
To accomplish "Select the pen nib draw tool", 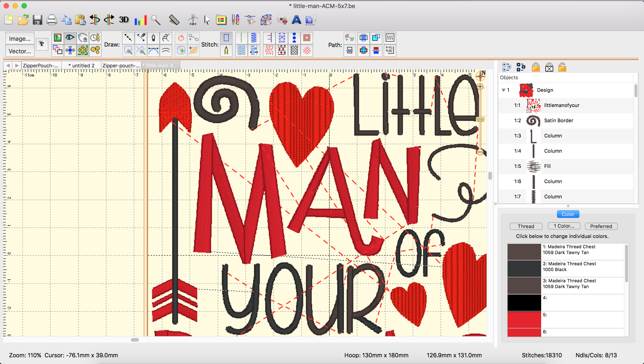I will point(153,38).
